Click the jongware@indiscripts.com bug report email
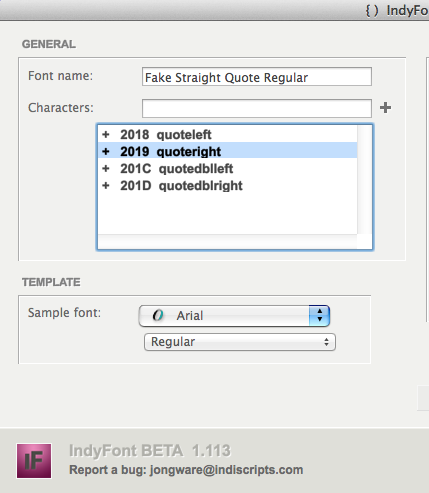This screenshot has width=429, height=493. point(226,470)
